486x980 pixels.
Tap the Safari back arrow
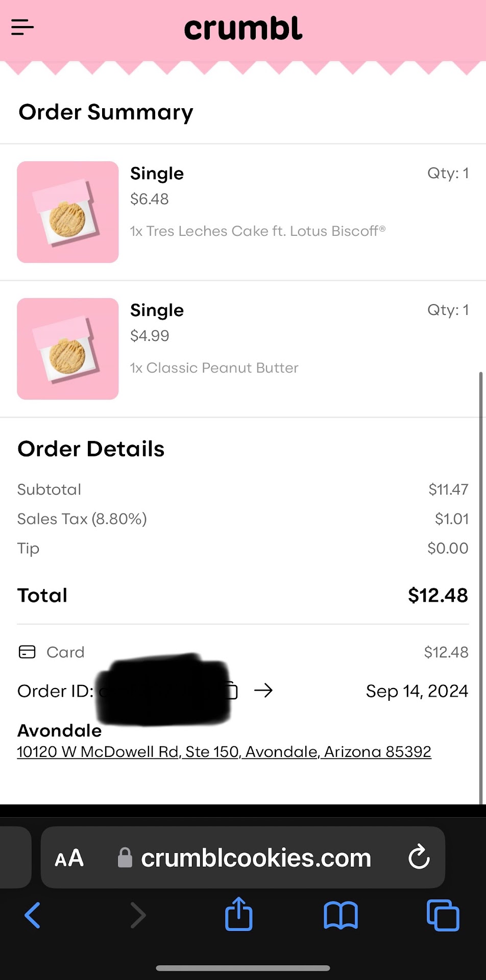33,915
